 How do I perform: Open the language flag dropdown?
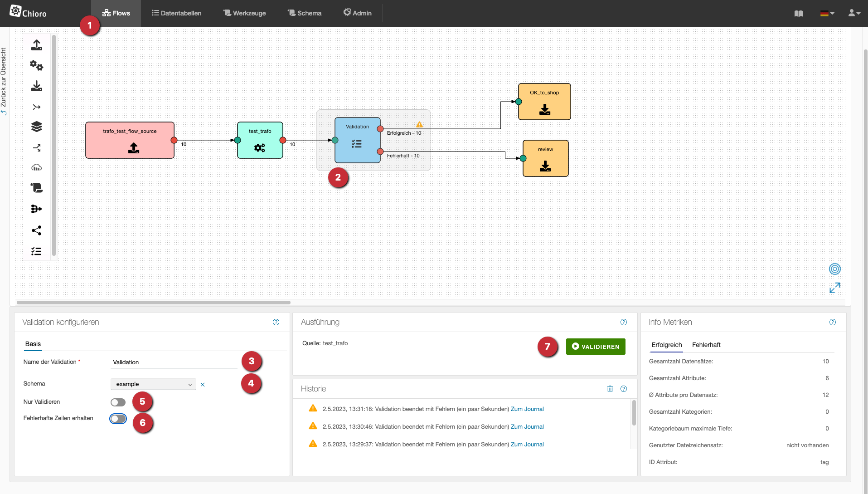(827, 14)
